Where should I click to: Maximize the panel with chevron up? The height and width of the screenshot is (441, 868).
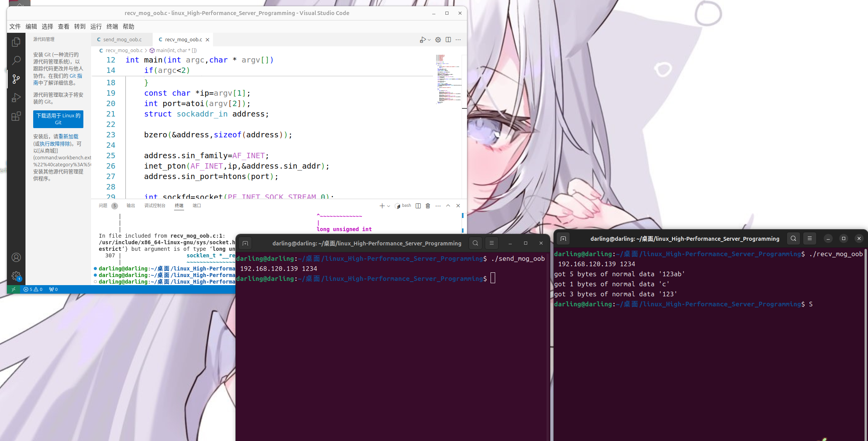click(448, 206)
